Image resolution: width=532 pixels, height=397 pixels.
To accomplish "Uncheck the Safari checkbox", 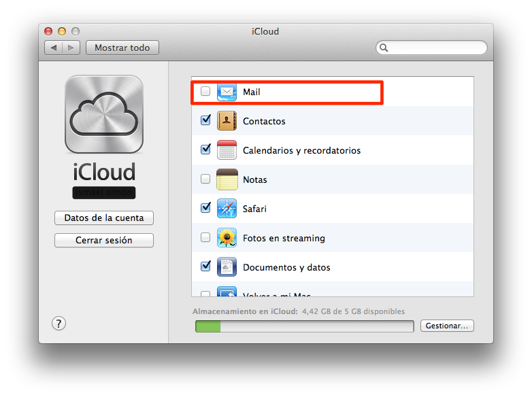I will point(205,207).
